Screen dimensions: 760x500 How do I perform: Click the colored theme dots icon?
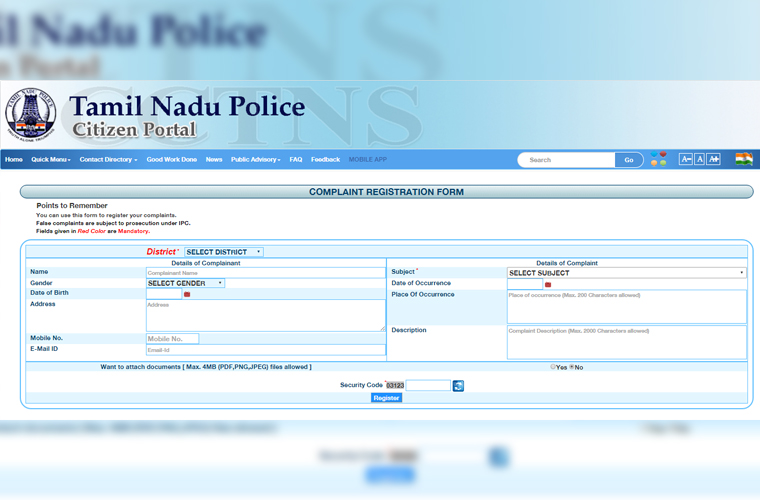click(658, 159)
